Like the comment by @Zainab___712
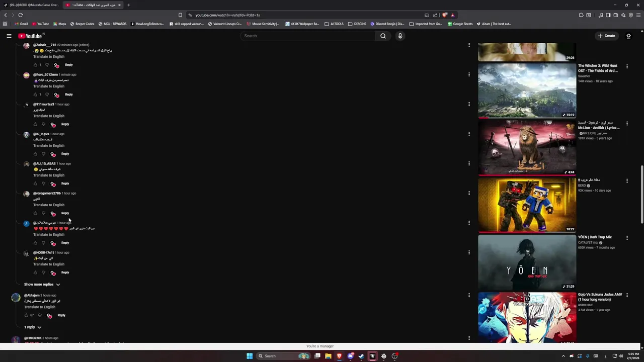644x362 pixels. (35, 65)
